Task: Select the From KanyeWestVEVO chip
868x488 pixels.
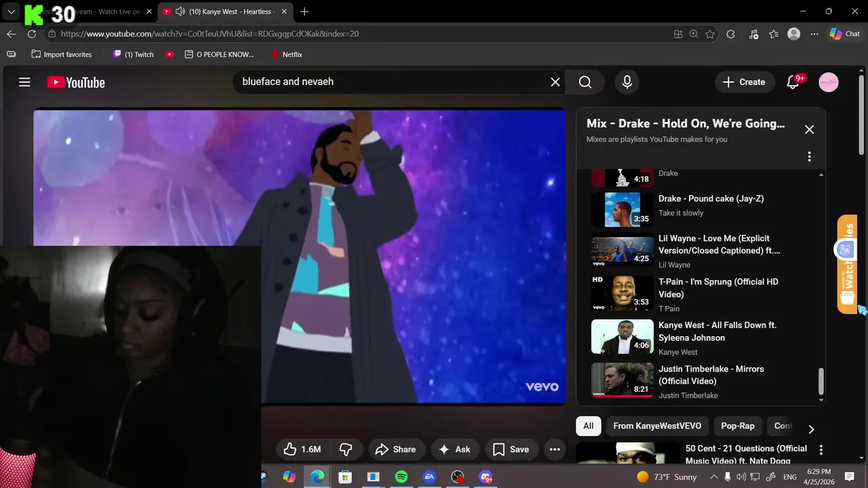Action: pyautogui.click(x=657, y=426)
